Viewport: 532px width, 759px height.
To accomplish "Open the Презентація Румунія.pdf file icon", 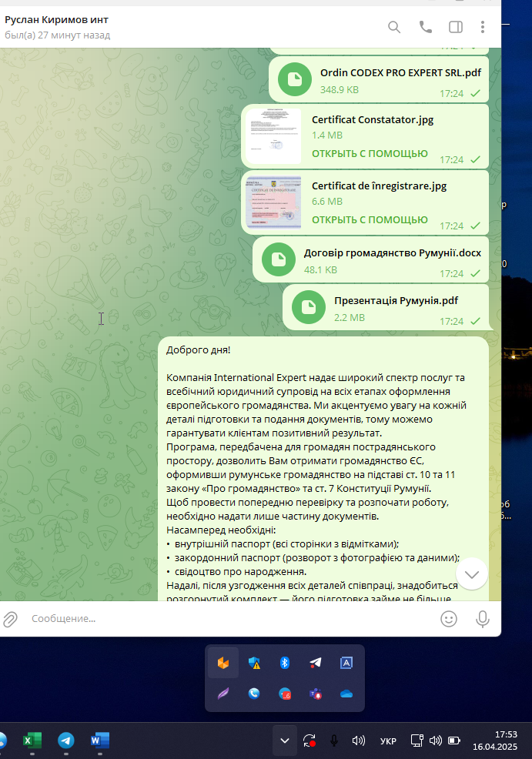I will pyautogui.click(x=309, y=307).
